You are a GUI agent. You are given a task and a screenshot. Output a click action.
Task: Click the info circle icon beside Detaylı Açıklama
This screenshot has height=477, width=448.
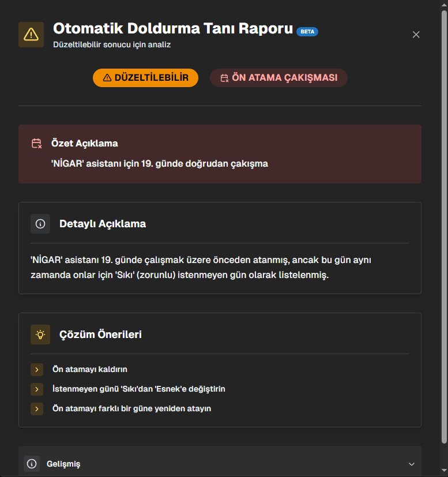(x=40, y=223)
